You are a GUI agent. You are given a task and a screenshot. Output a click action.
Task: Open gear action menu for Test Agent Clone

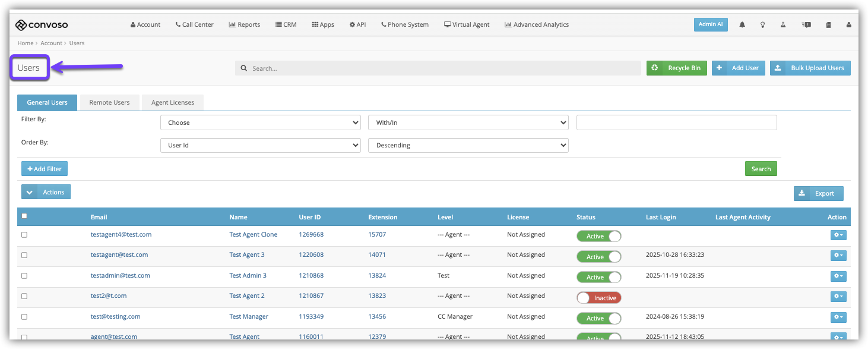[x=838, y=235]
